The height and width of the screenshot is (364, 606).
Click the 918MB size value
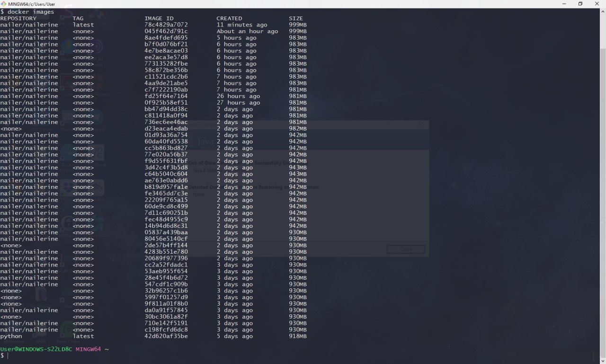[298, 337]
